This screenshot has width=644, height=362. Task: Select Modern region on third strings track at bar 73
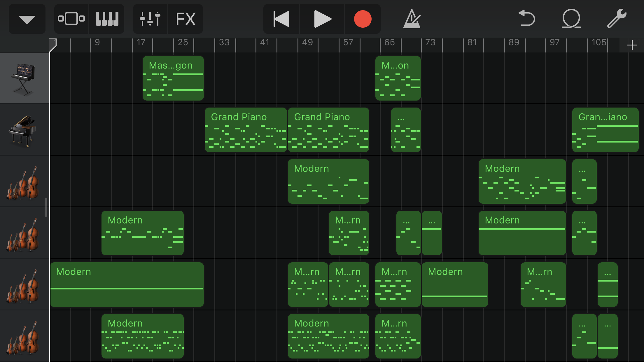pyautogui.click(x=455, y=285)
